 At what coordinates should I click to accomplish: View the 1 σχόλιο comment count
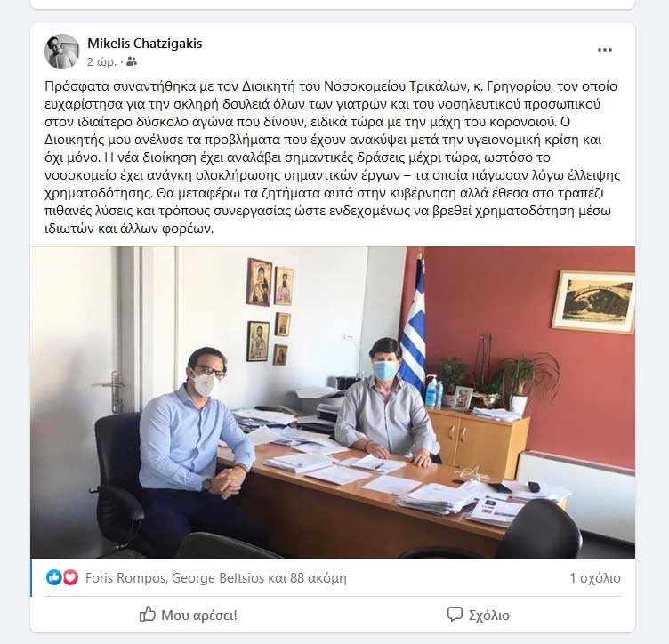click(595, 578)
